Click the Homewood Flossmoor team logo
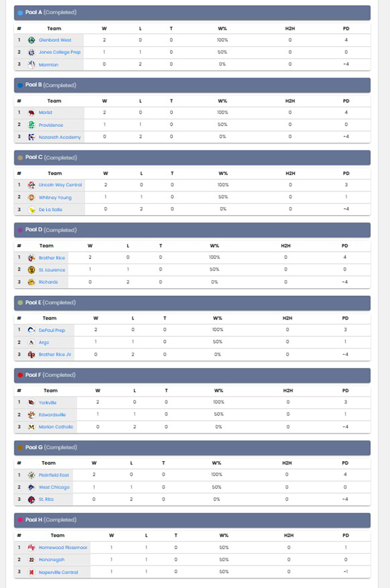 32,547
